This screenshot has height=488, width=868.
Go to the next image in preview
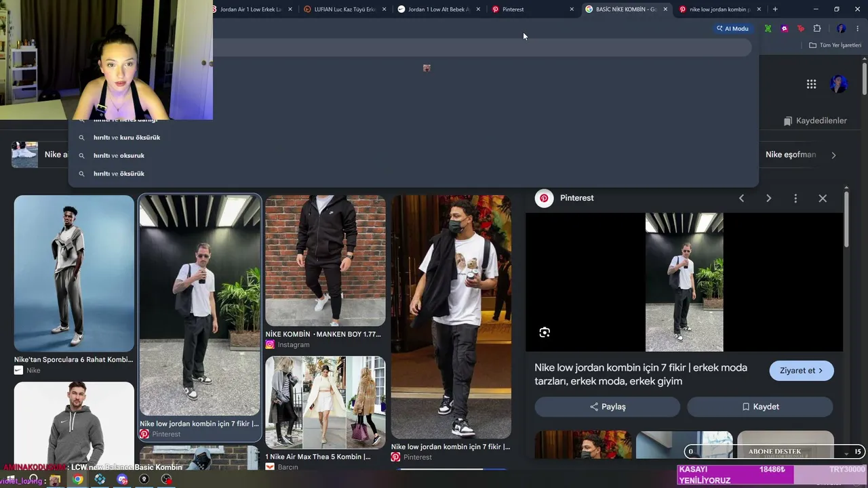coord(768,198)
